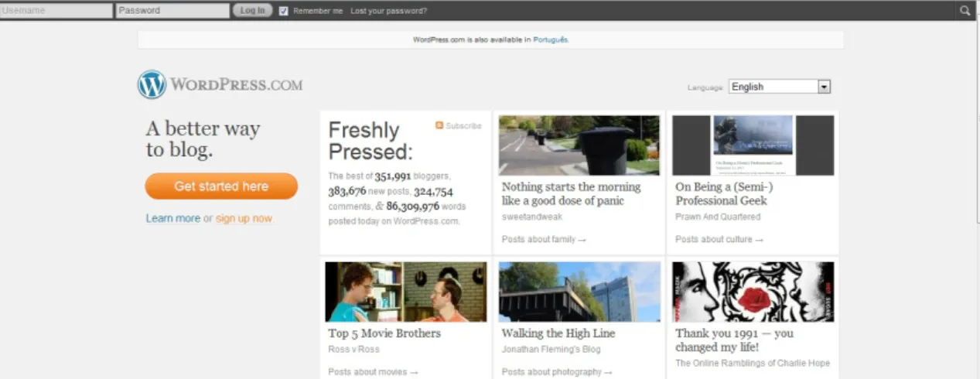The image size is (980, 379).
Task: Click Posts about movies link
Action: click(373, 372)
